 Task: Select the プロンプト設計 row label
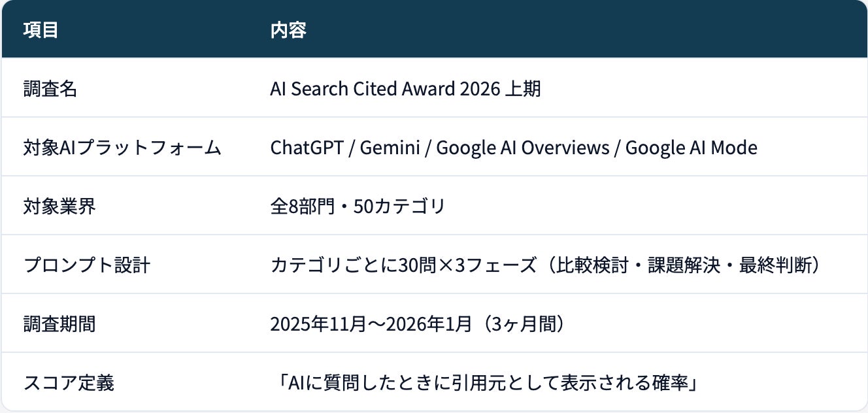point(87,265)
